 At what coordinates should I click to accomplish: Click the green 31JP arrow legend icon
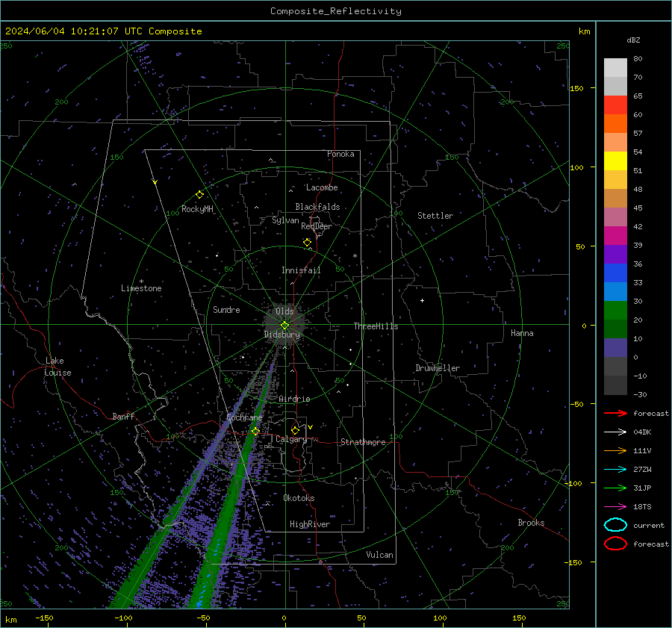[x=615, y=488]
